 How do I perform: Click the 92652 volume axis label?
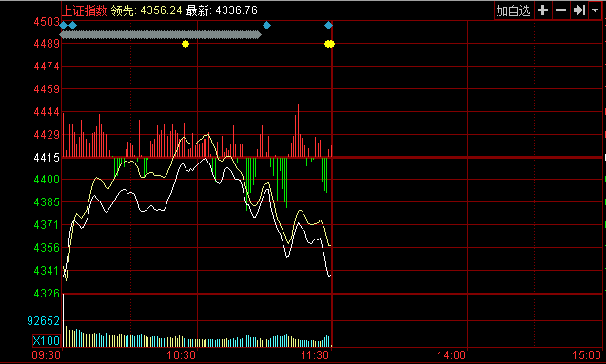pyautogui.click(x=44, y=321)
